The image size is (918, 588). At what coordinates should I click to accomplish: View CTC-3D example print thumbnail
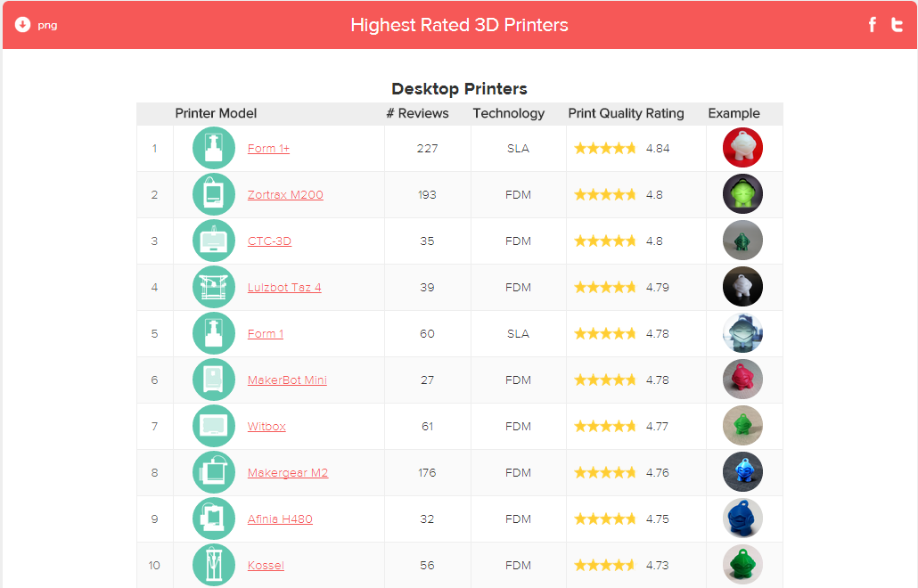(x=742, y=241)
